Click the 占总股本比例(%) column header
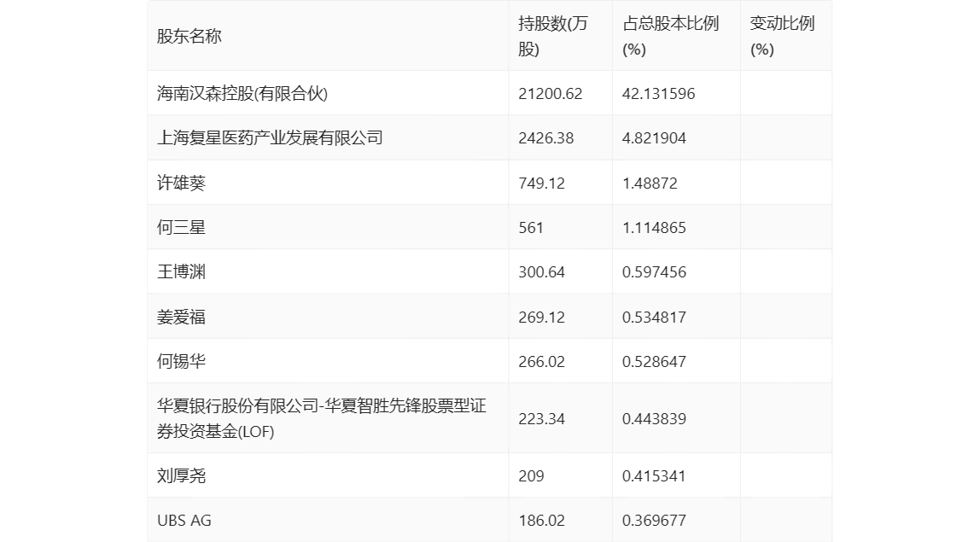This screenshot has height=542, width=980. (x=670, y=36)
